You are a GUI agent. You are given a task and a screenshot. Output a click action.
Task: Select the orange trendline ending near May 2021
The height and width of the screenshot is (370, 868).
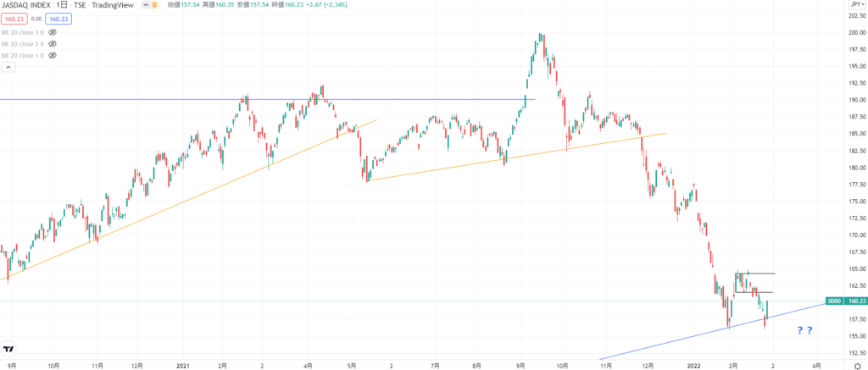[x=188, y=200]
